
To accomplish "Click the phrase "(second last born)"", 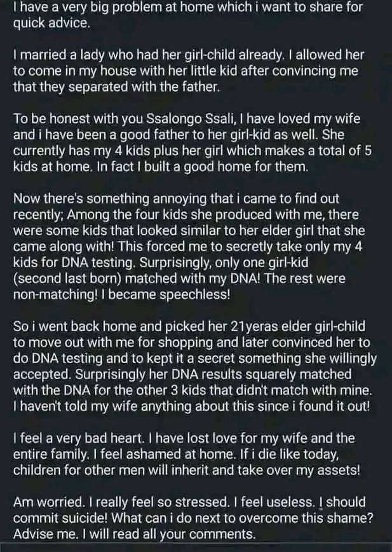I will (x=67, y=279).
